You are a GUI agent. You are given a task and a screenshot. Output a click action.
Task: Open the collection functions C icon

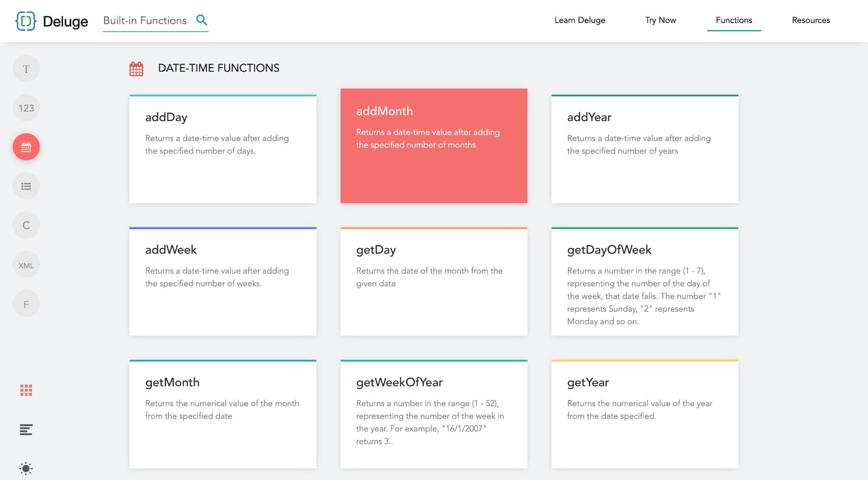pos(26,225)
